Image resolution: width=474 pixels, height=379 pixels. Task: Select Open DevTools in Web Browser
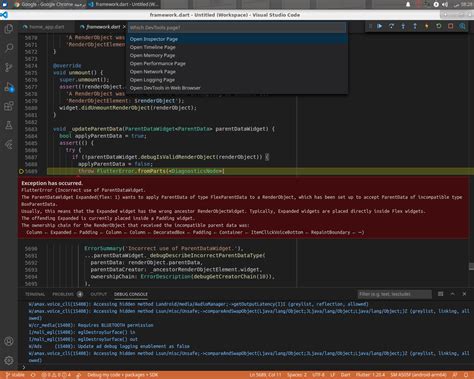pyautogui.click(x=238, y=88)
